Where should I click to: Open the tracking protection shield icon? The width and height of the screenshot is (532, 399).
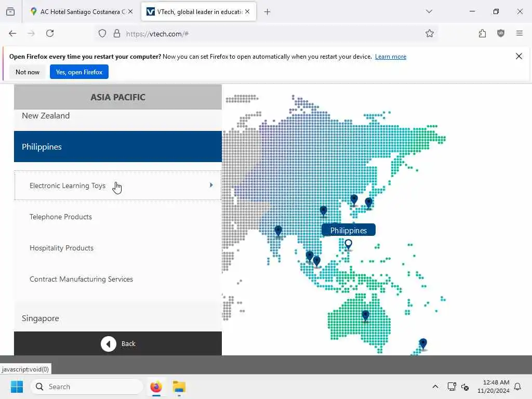(x=102, y=33)
